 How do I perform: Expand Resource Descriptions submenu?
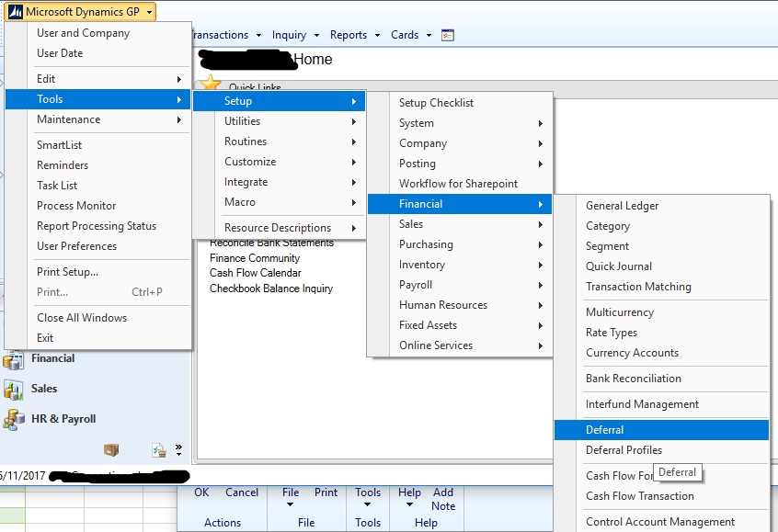click(x=279, y=228)
